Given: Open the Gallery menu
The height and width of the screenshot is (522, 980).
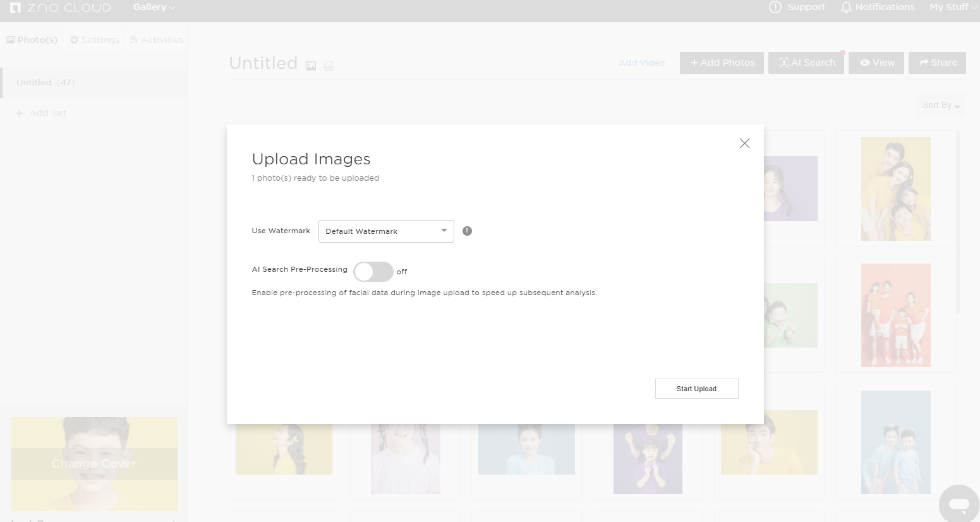Looking at the screenshot, I should [x=154, y=8].
